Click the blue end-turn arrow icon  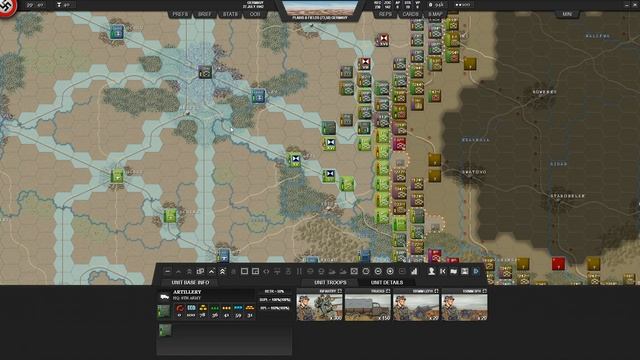pyautogui.click(x=476, y=271)
